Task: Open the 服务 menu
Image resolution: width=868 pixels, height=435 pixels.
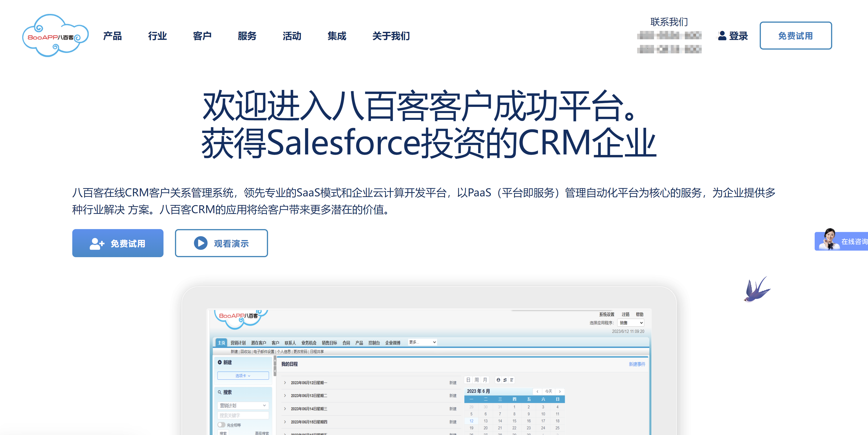Action: (x=247, y=36)
